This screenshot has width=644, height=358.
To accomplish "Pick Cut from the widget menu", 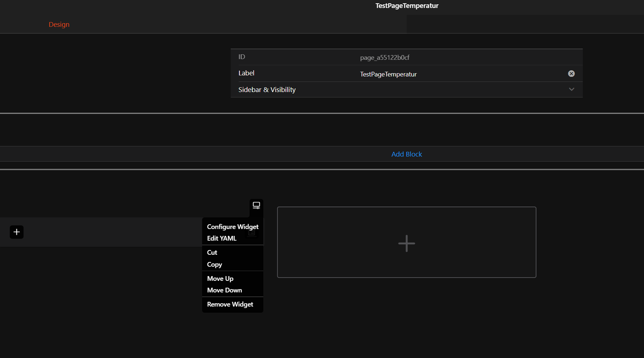I will (x=212, y=253).
